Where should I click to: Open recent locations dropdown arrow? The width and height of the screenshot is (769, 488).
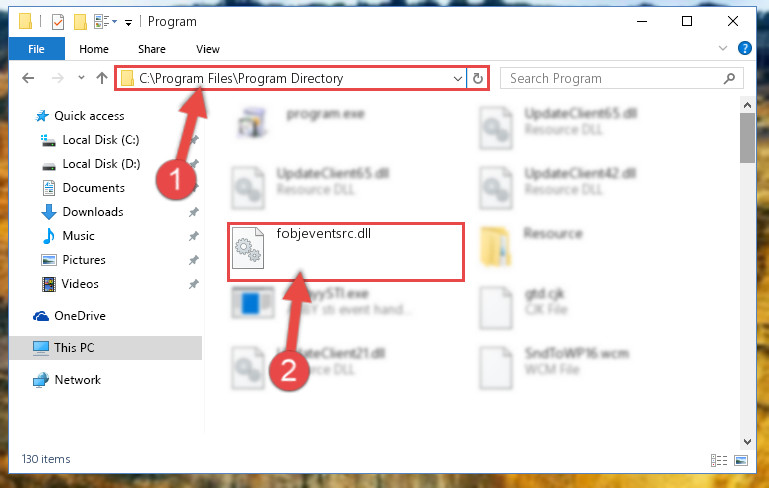[x=81, y=77]
